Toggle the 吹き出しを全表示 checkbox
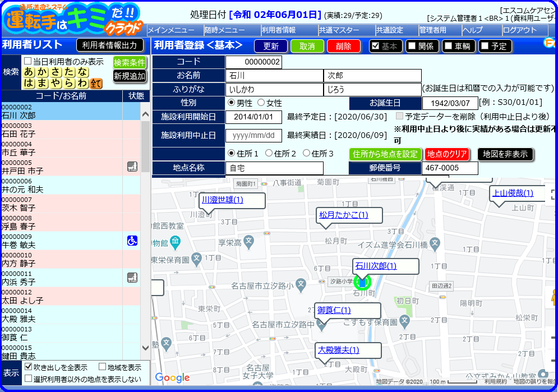558x392 pixels. click(x=28, y=366)
